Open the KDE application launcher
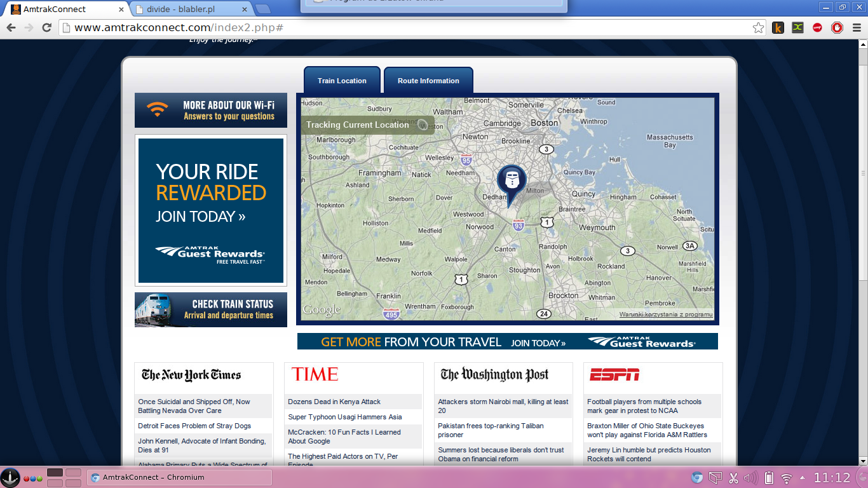The height and width of the screenshot is (488, 868). [x=10, y=477]
